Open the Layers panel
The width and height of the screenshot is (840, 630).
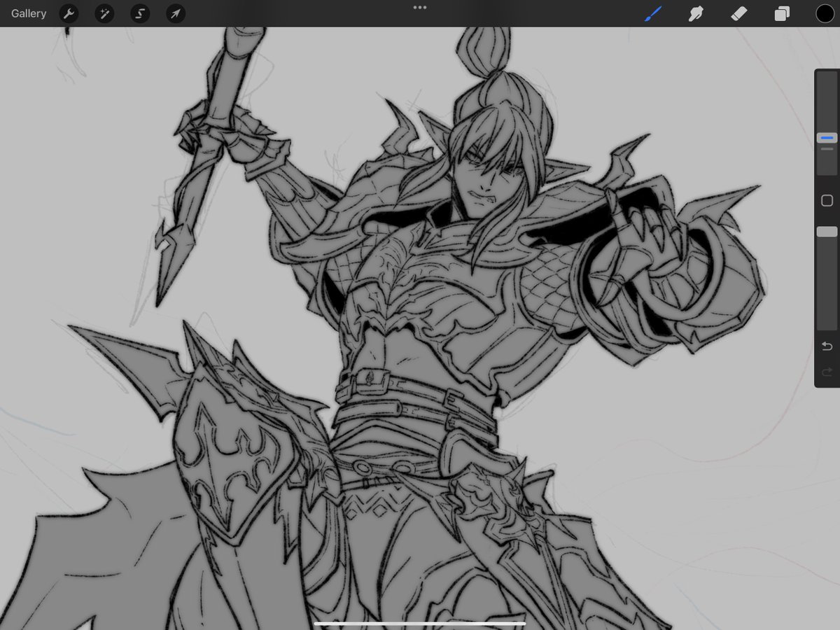[782, 13]
